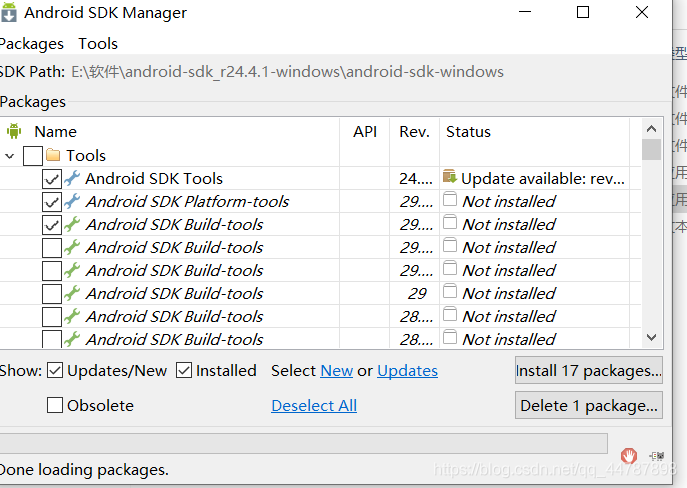Viewport: 687px width, 488px height.
Task: Minimize the Android SDK Manager window
Action: click(525, 12)
